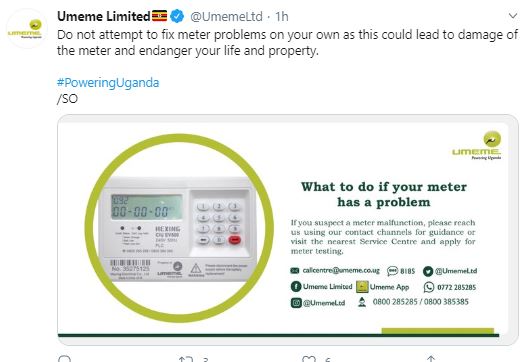Open the @UmemeLtd handle link
This screenshot has height=362, width=532.
(226, 16)
